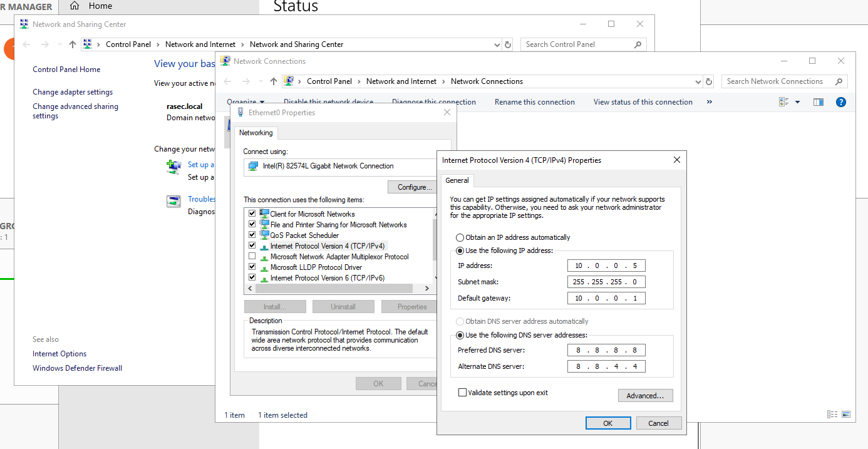Select Obtain an IP address automatically
The image size is (868, 449).
click(x=460, y=238)
